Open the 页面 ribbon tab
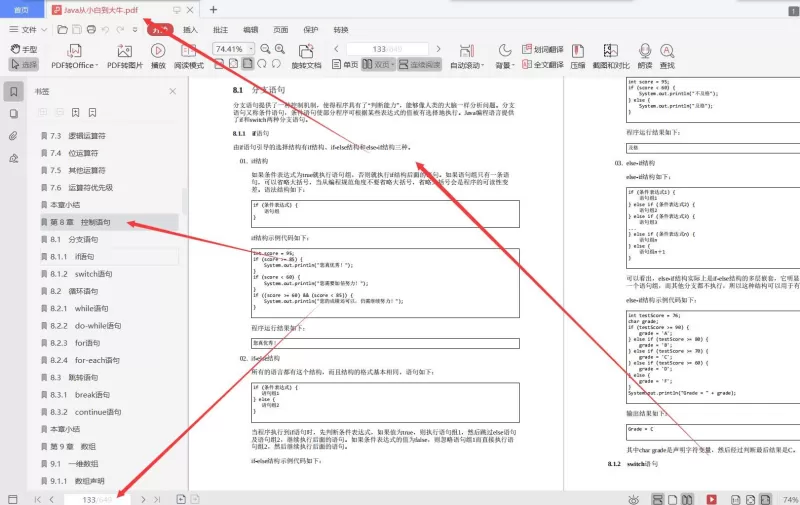Screen dimensions: 800x505 click(x=281, y=30)
